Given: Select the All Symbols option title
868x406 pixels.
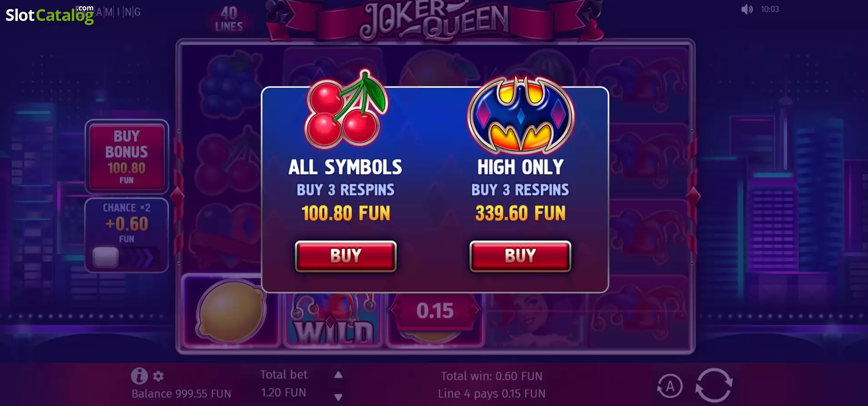Looking at the screenshot, I should pyautogui.click(x=345, y=167).
